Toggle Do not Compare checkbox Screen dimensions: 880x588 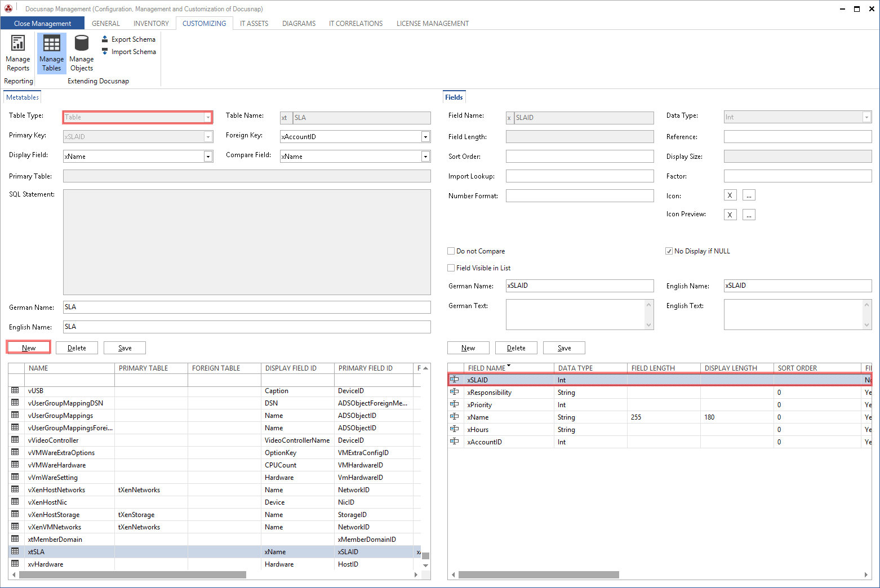tap(451, 251)
